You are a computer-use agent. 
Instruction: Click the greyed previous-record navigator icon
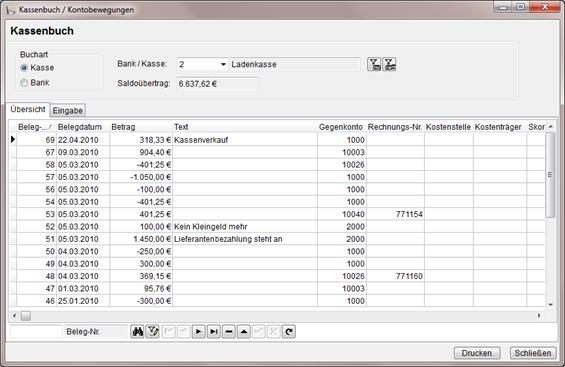pyautogui.click(x=183, y=331)
